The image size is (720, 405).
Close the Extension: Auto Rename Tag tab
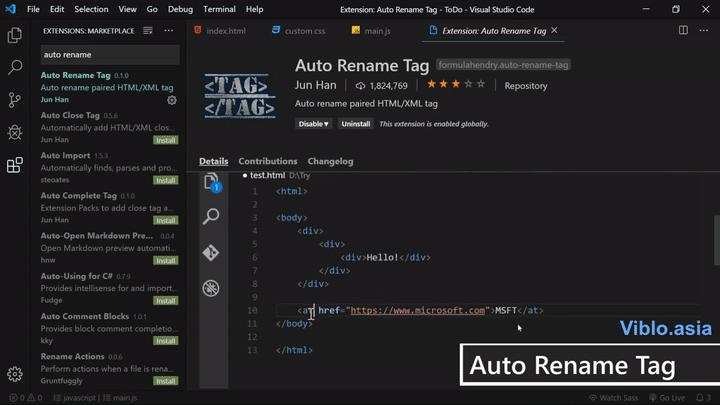coord(555,31)
